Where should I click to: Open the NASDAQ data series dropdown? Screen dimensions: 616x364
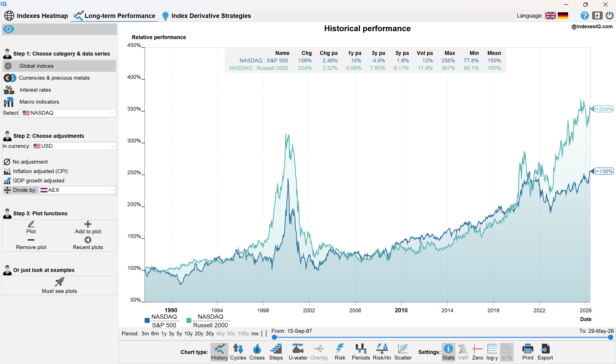(x=68, y=113)
